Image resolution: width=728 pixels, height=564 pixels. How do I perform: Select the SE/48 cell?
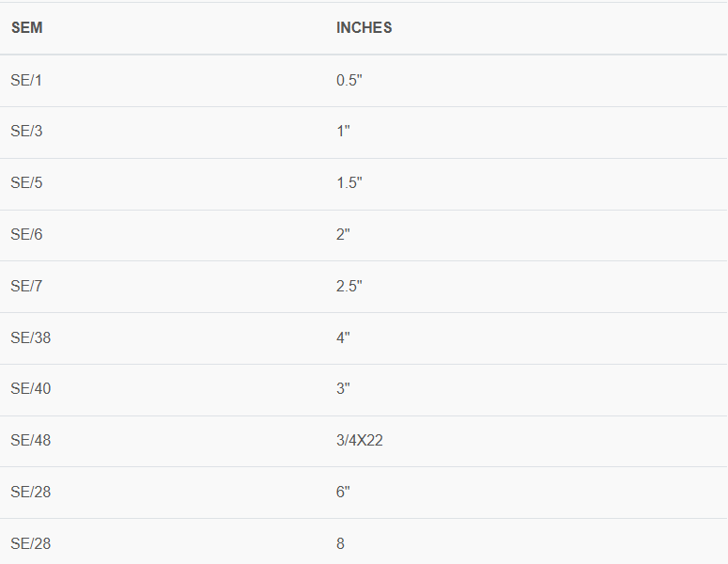(30, 441)
